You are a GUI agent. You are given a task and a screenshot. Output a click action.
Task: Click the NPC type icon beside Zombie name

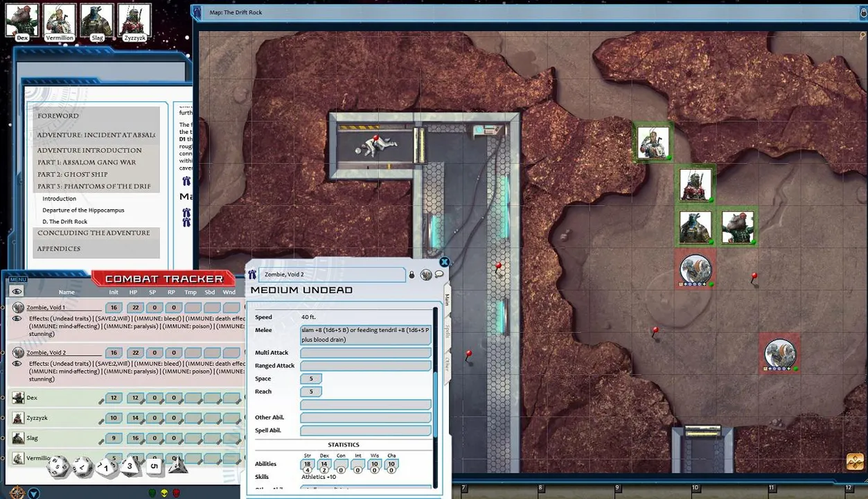click(x=252, y=275)
